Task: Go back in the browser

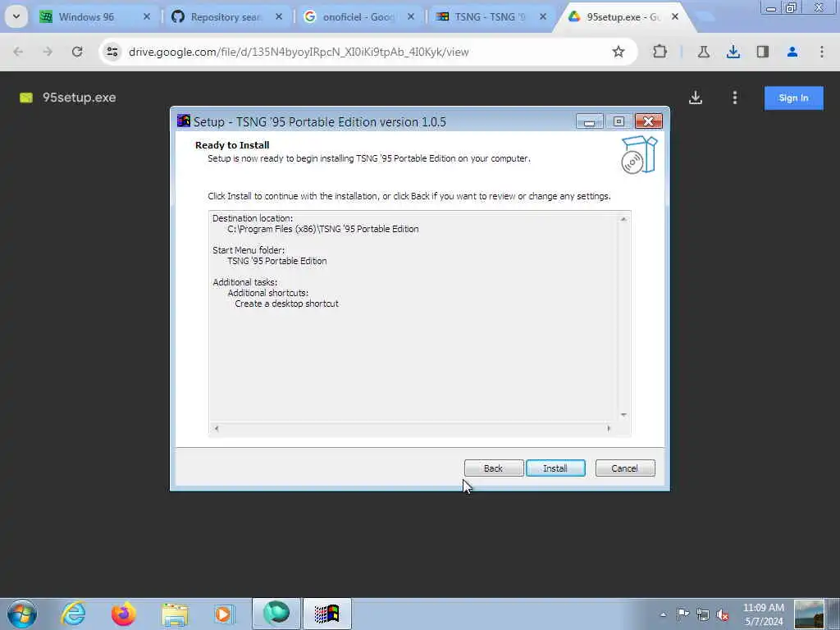Action: pyautogui.click(x=18, y=52)
